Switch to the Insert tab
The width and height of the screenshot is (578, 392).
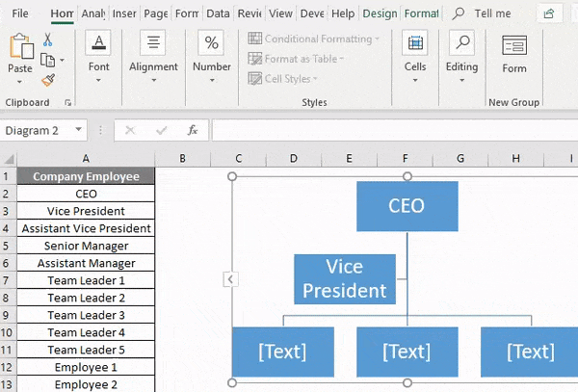pyautogui.click(x=124, y=13)
